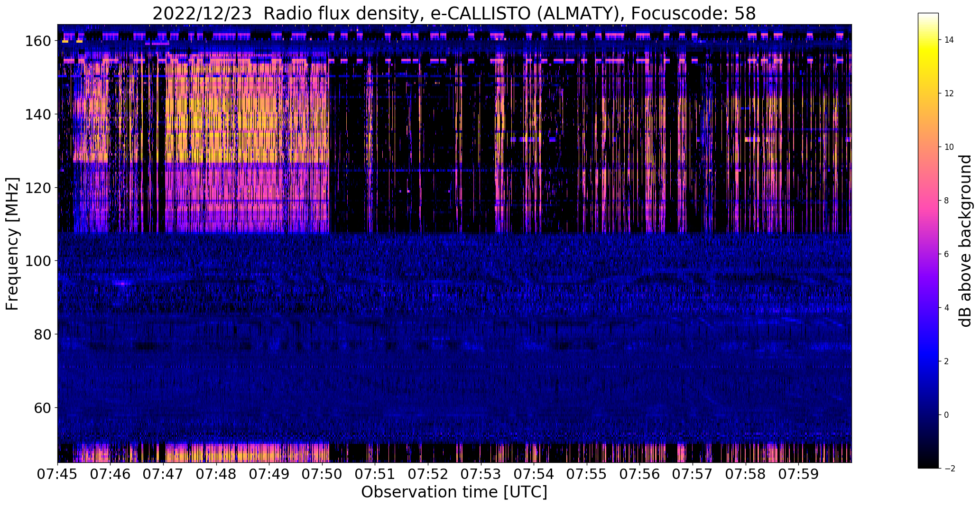
Task: Select the 07:48 time tick label
Action: click(216, 474)
